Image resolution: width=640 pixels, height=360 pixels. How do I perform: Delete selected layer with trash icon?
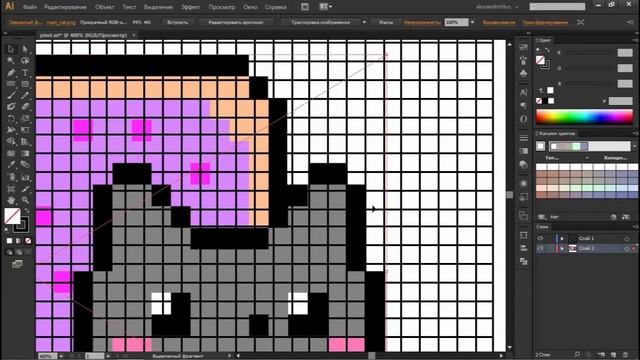pos(626,354)
